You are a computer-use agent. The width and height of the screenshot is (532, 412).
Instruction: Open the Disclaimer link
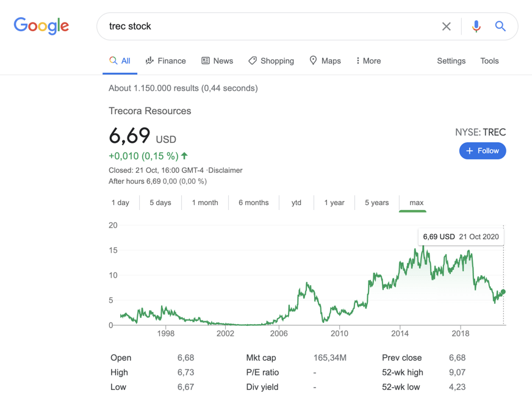click(226, 170)
